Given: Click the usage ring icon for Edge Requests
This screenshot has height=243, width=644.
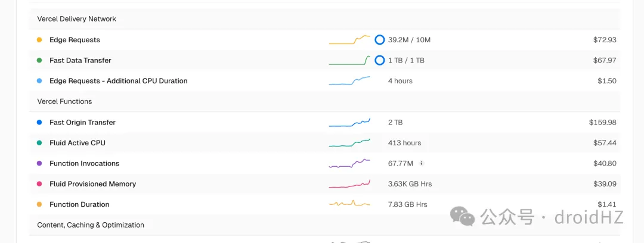Looking at the screenshot, I should pyautogui.click(x=380, y=40).
